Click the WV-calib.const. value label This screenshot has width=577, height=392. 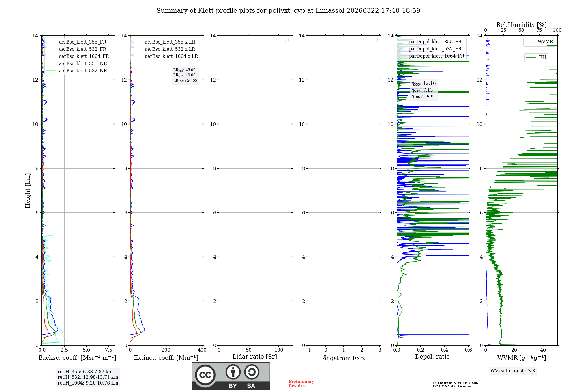512,371
